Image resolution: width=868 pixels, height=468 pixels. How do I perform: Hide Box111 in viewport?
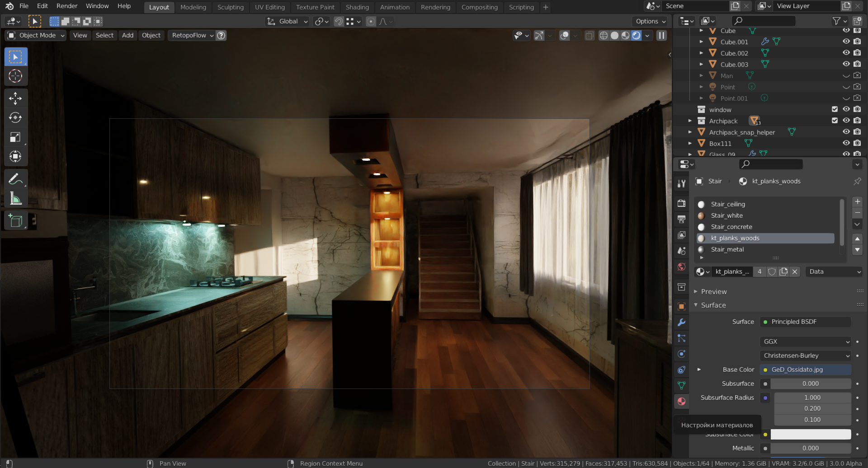click(846, 143)
